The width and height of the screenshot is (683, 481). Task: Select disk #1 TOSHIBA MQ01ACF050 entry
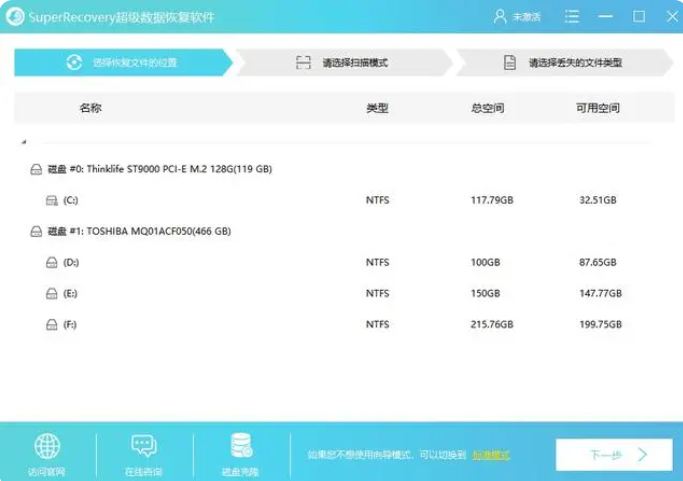point(138,231)
